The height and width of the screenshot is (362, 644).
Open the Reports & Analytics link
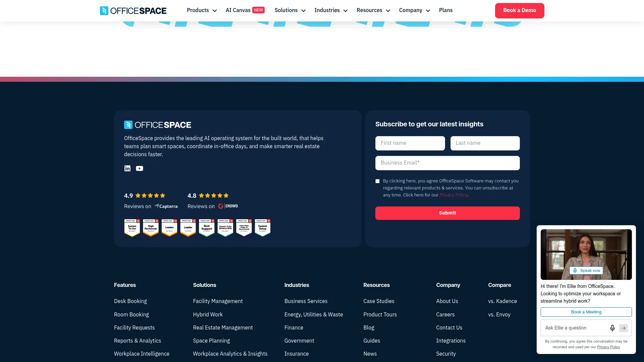pos(138,341)
